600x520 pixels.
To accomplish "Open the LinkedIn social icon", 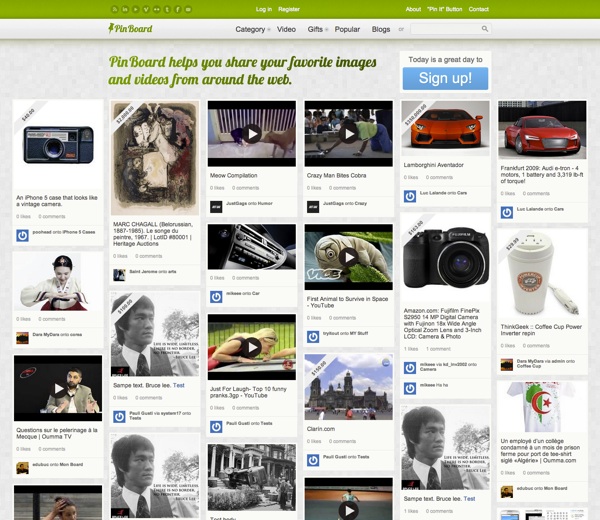I will tap(125, 9).
